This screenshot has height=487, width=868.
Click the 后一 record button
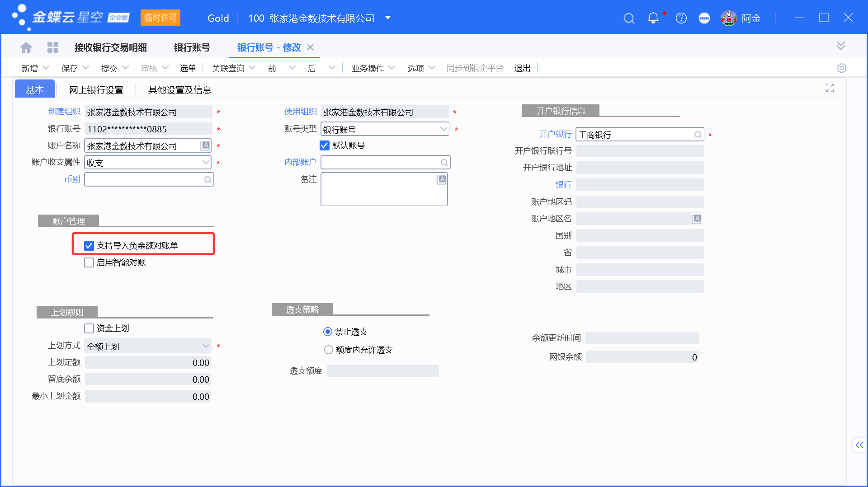tap(316, 68)
